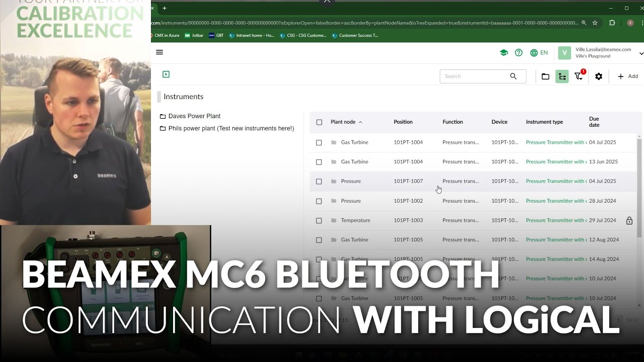Click the 29 Jul 2024 due date
This screenshot has width=644, height=362.
[602, 221]
